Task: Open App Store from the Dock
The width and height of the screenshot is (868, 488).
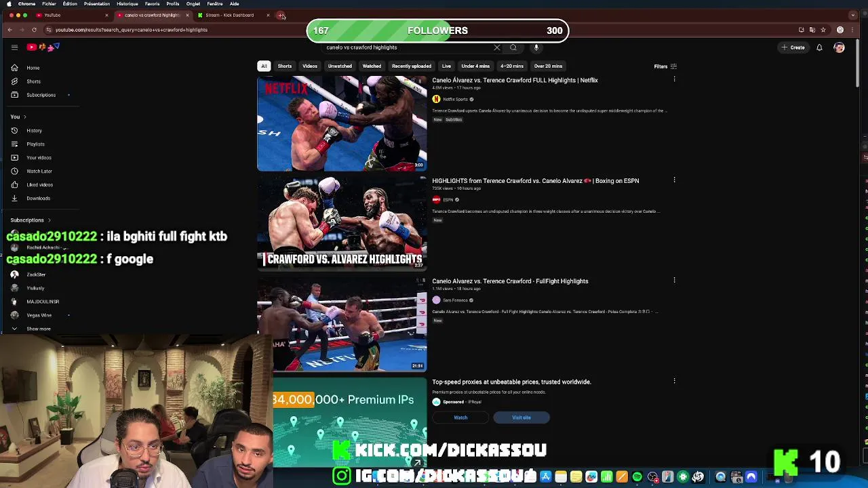Action: pos(546,477)
